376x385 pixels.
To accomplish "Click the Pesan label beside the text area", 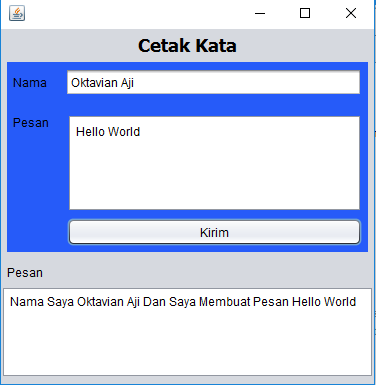I will pos(31,123).
